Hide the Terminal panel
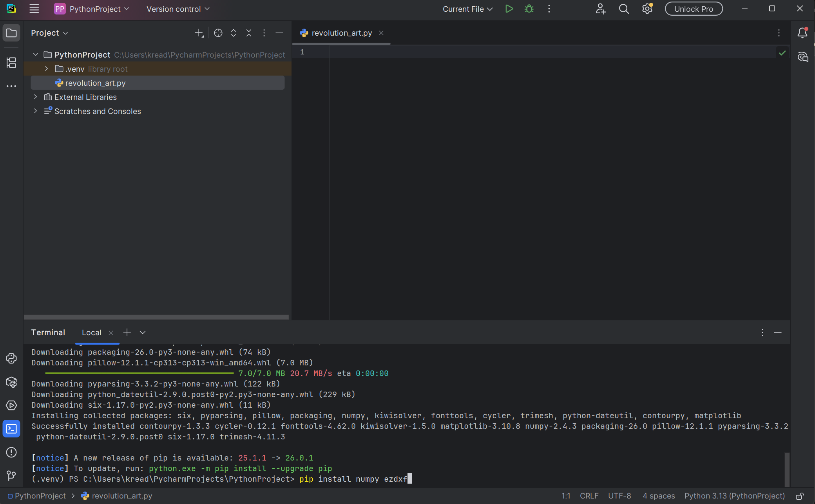Image resolution: width=815 pixels, height=504 pixels. 778,332
